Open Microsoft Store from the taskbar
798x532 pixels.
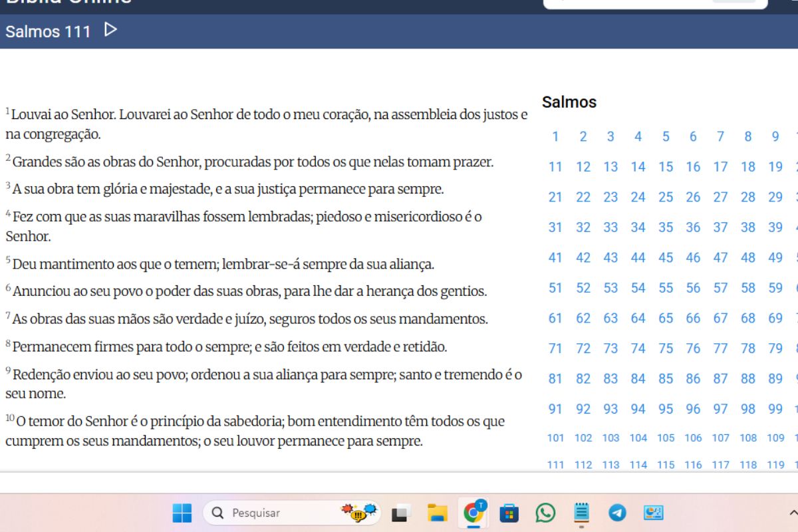pos(509,512)
